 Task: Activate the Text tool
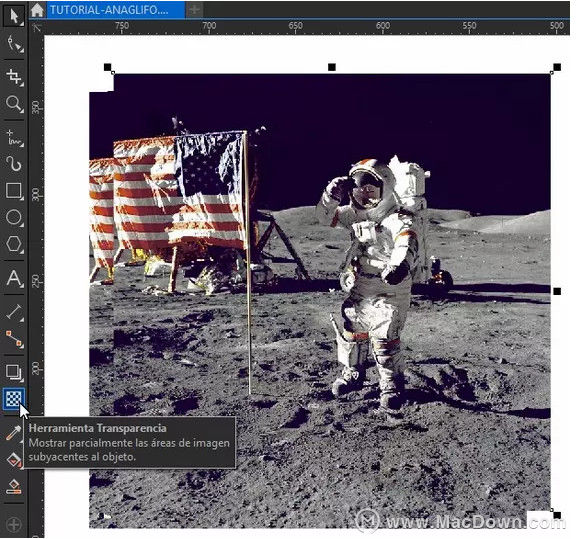[14, 278]
